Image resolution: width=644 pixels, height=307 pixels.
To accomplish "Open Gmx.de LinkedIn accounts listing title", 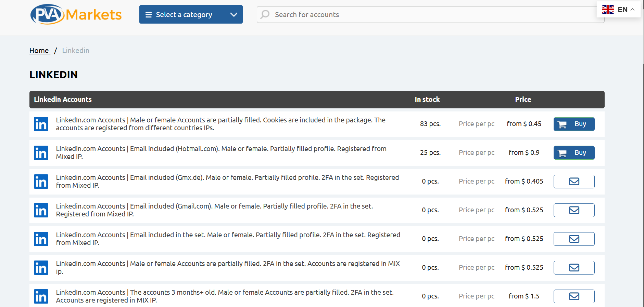I will (227, 182).
